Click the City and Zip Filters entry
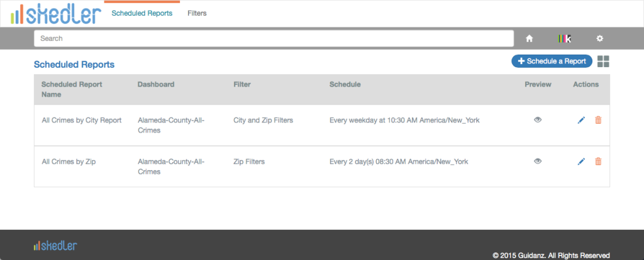The image size is (644, 260). point(264,120)
